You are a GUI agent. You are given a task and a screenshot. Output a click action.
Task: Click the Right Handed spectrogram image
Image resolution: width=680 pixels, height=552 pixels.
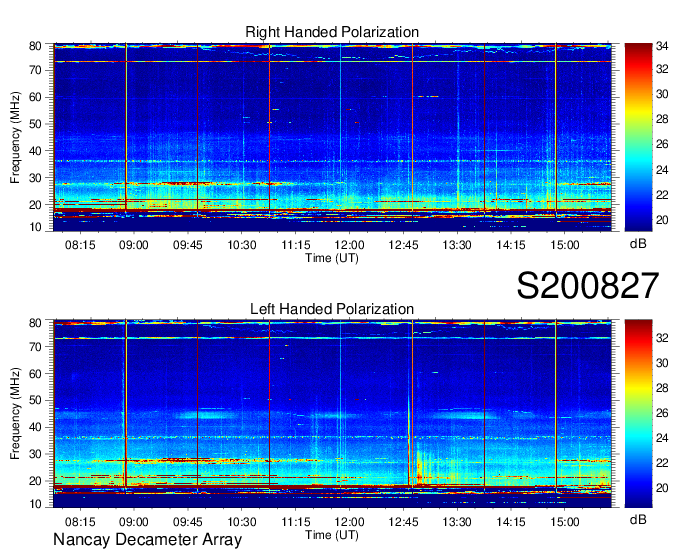pos(332,137)
